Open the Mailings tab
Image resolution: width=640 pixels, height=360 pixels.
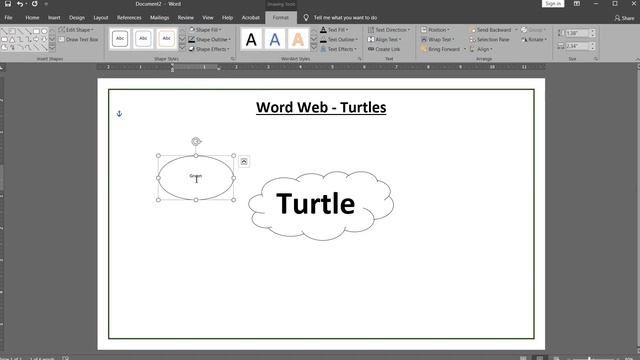click(x=159, y=18)
